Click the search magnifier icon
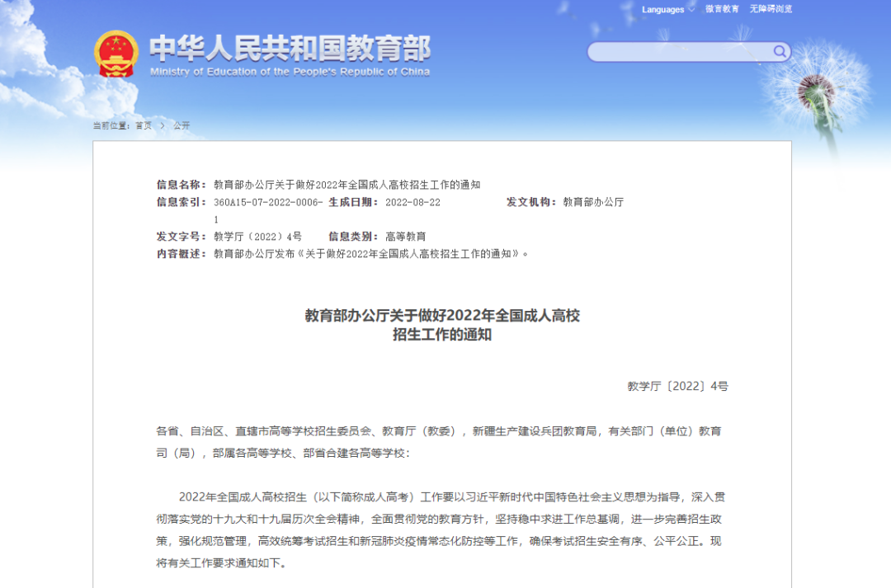891x588 pixels. pos(779,51)
